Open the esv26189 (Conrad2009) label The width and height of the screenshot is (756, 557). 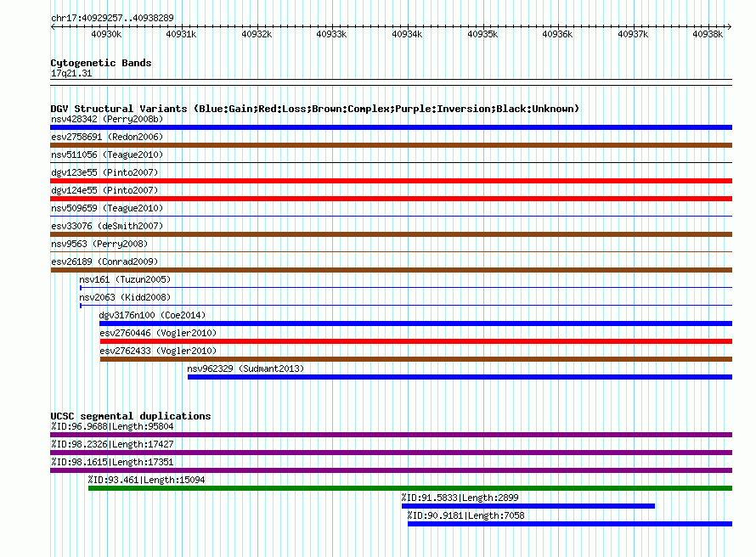104,262
